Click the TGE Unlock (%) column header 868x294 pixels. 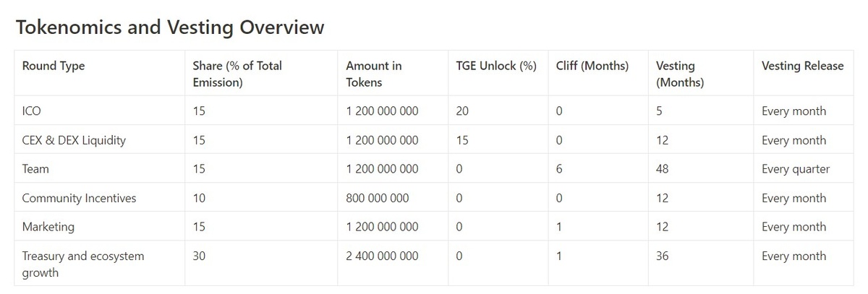pyautogui.click(x=496, y=66)
